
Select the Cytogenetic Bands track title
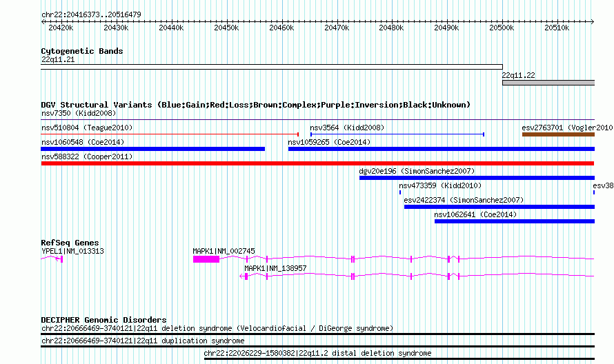[82, 51]
